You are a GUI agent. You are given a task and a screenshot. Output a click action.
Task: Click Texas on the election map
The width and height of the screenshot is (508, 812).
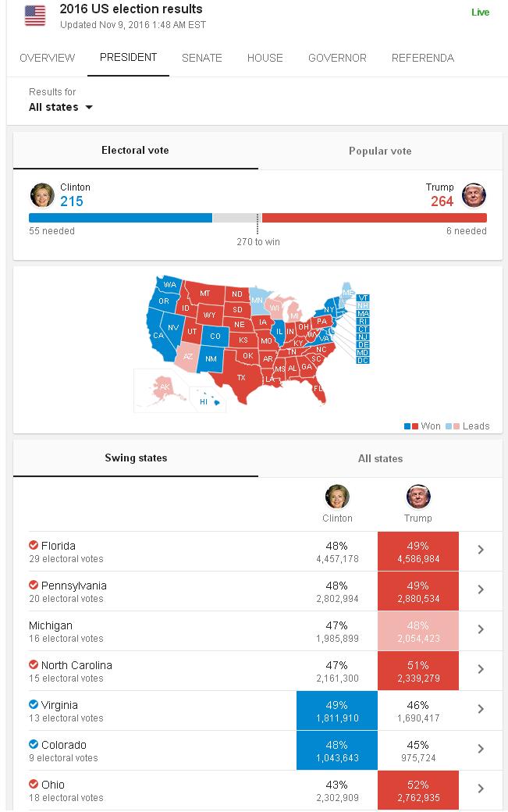(241, 377)
